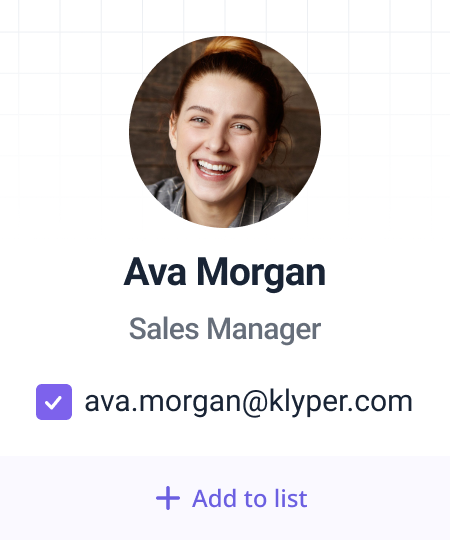This screenshot has height=540, width=450.
Task: Click the Ava Morgan name heading
Action: (x=225, y=272)
